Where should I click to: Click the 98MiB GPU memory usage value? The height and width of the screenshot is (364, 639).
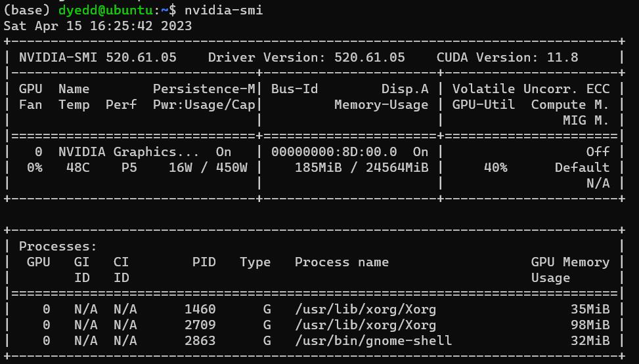[590, 325]
